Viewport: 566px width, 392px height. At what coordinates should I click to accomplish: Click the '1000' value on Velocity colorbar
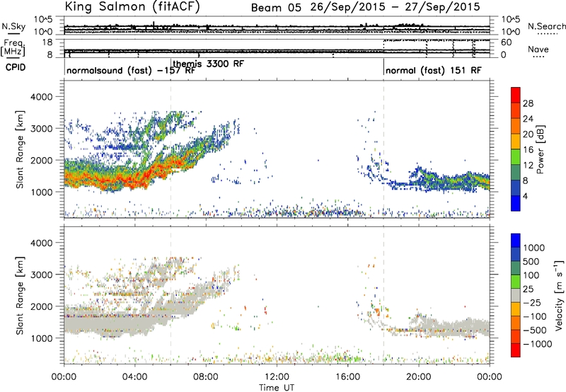click(x=534, y=248)
